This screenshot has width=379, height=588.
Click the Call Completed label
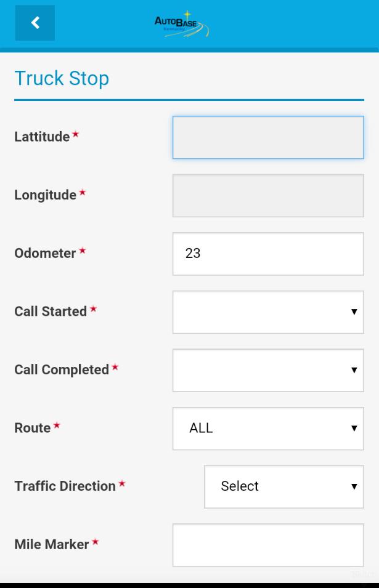[x=62, y=369]
